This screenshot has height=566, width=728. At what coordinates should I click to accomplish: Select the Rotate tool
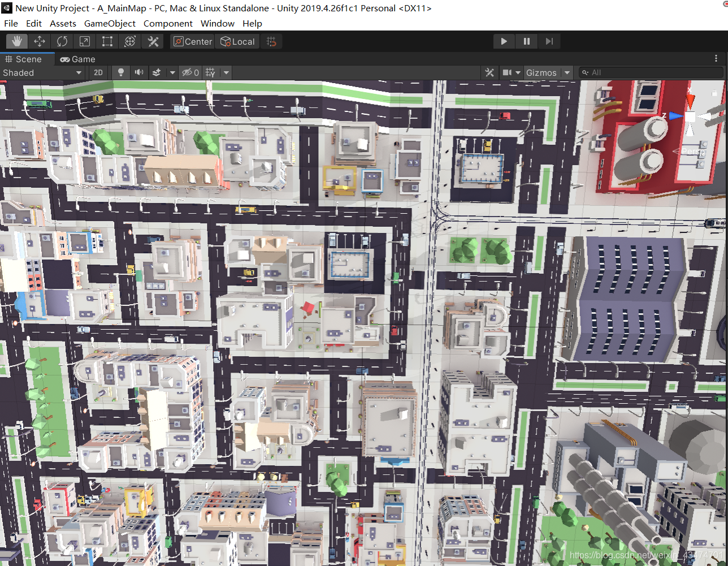(62, 41)
